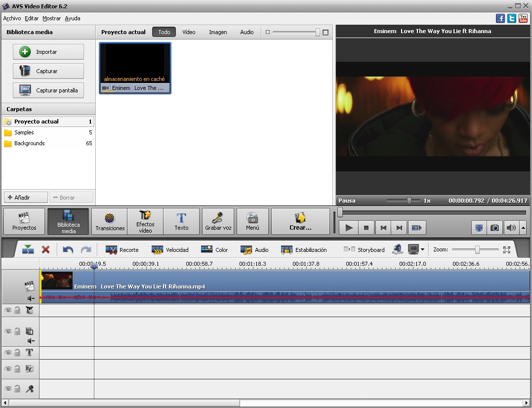Open the Mostrar menu
The width and height of the screenshot is (532, 408).
[51, 18]
